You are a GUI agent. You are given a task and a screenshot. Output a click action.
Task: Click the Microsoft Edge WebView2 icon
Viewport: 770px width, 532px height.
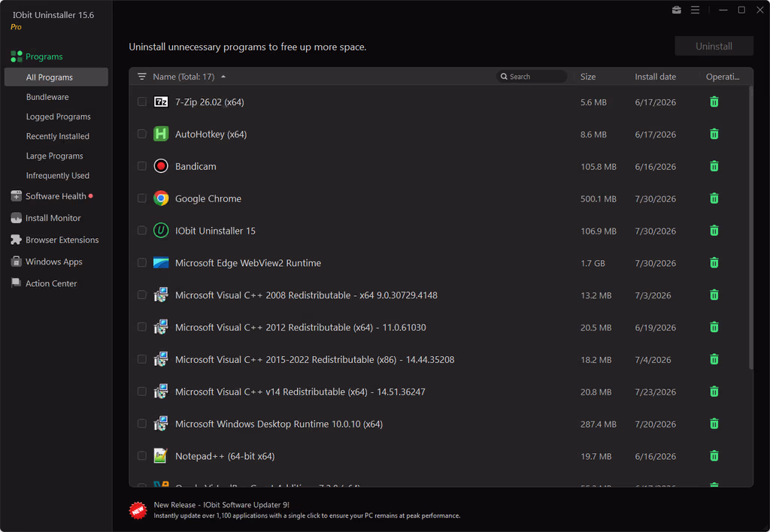point(161,263)
